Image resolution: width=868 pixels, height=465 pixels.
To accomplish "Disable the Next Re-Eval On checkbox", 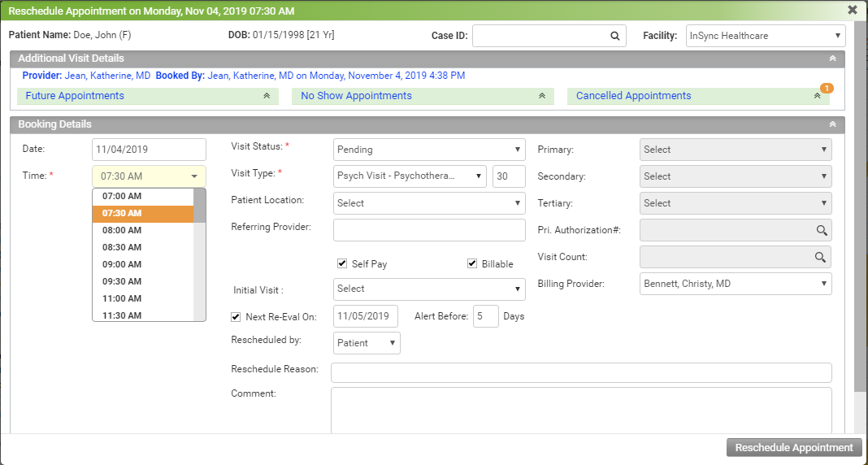I will pos(237,316).
